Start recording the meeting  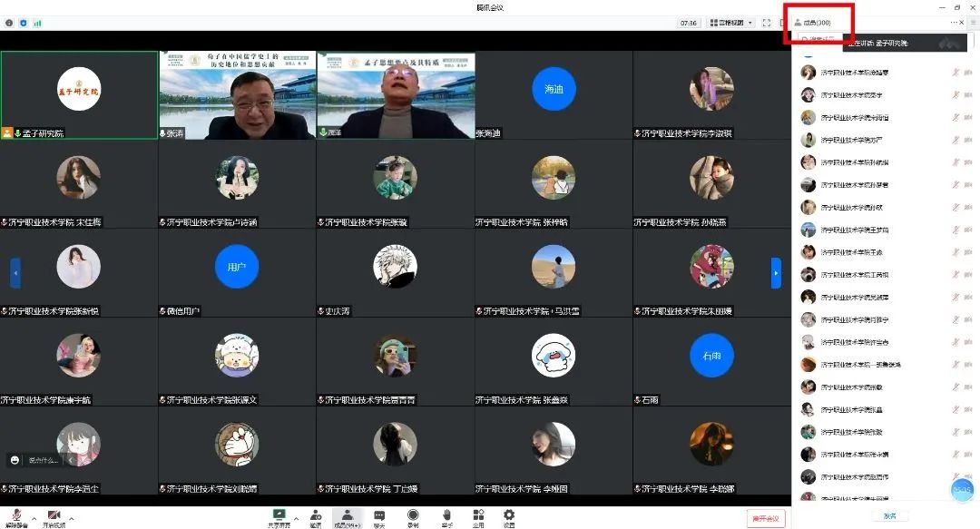[x=413, y=515]
